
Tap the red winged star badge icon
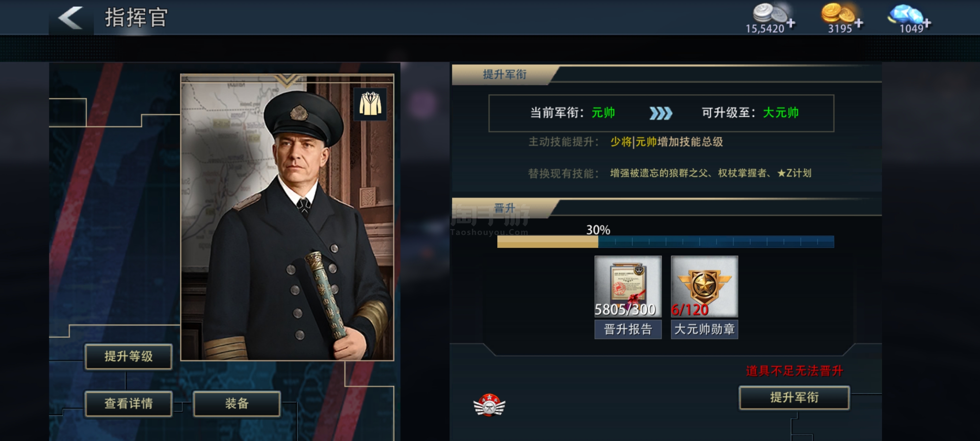489,405
